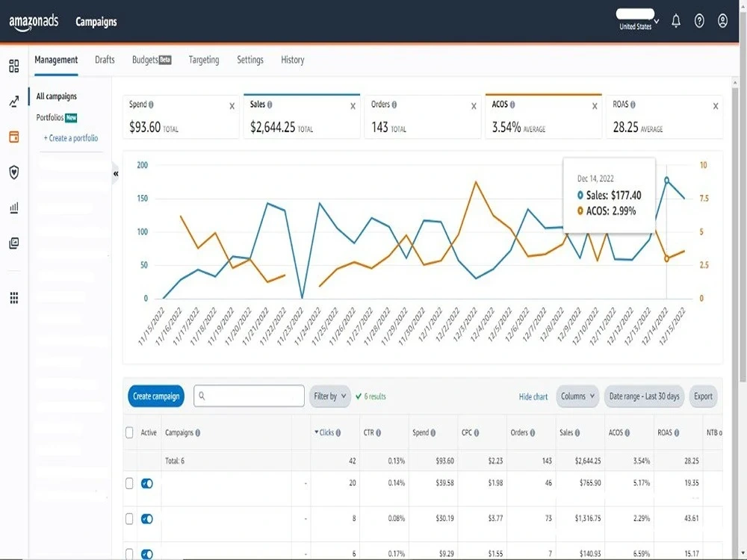This screenshot has height=560, width=747.
Task: Toggle active switch for $30.19 spend campaign
Action: coord(146,519)
